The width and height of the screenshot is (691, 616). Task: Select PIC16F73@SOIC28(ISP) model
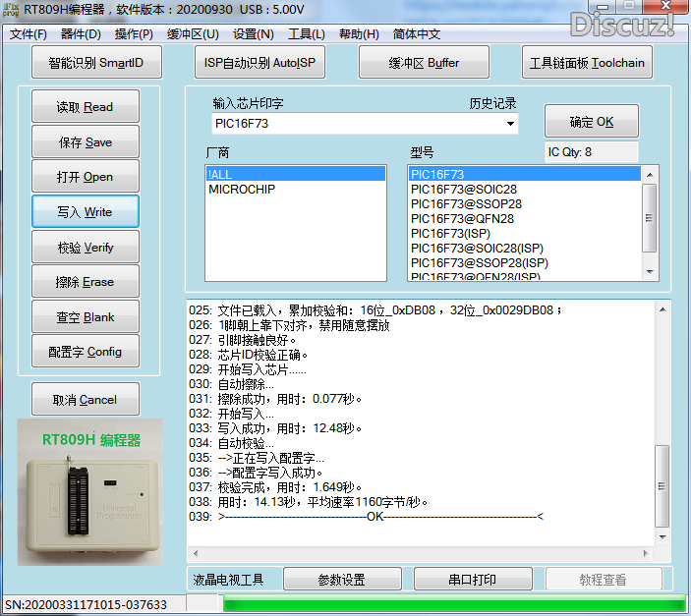click(524, 249)
